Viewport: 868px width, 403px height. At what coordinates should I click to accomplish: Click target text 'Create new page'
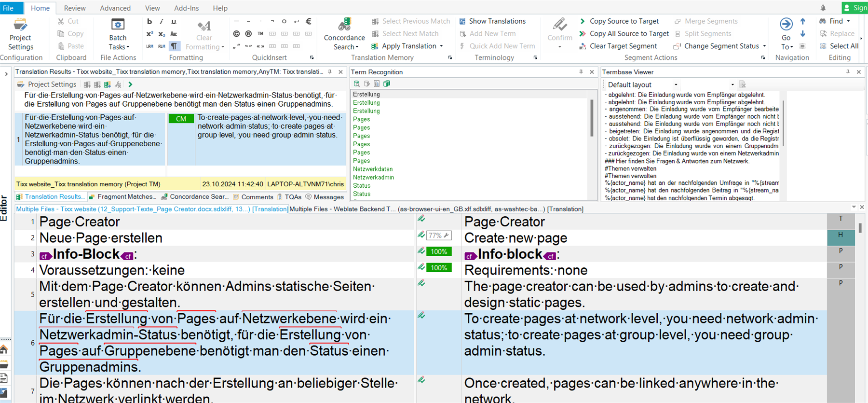515,238
